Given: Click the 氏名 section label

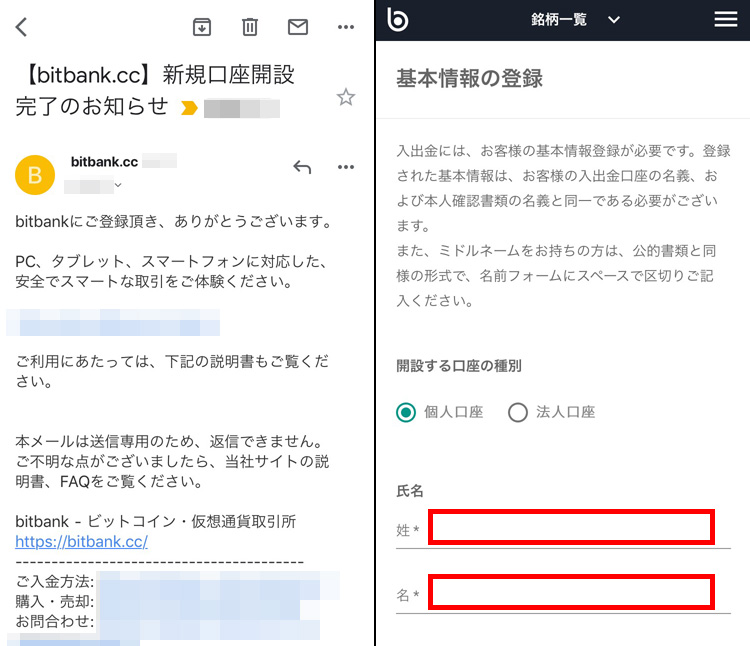Looking at the screenshot, I should (x=409, y=491).
